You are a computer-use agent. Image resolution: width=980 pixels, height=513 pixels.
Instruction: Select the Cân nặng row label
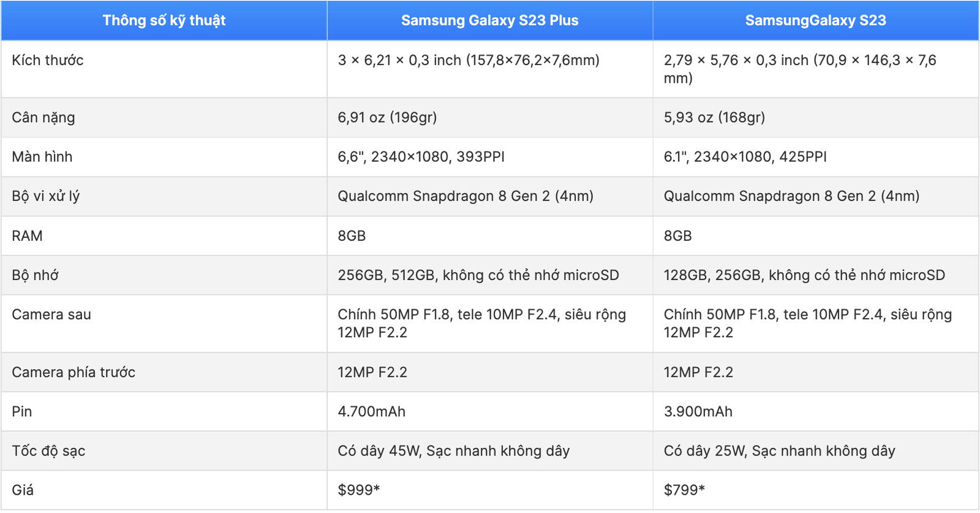[43, 117]
